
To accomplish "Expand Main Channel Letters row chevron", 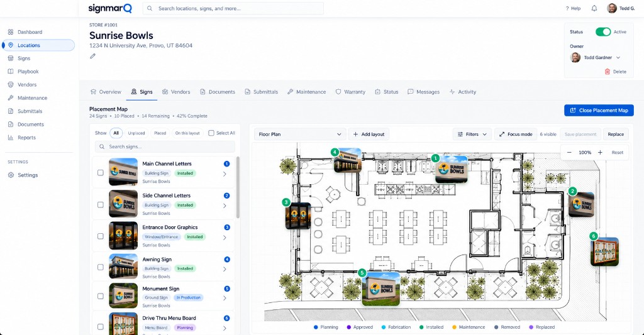I will coord(225,174).
